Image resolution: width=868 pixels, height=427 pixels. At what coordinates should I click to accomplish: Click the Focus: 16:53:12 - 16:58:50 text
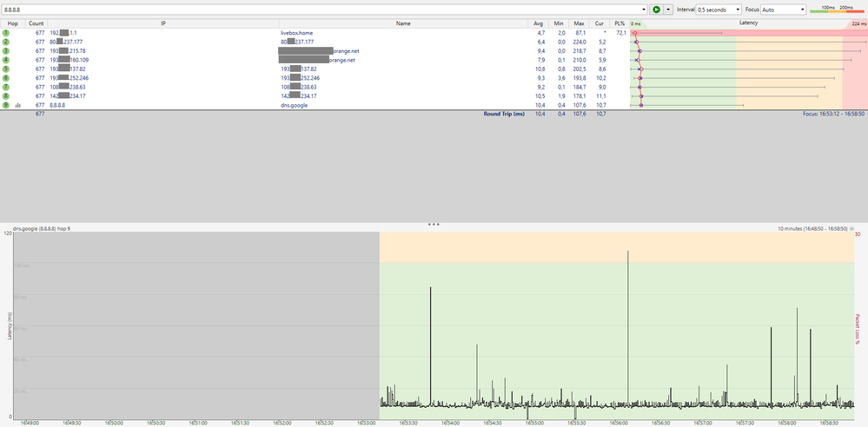pos(833,114)
